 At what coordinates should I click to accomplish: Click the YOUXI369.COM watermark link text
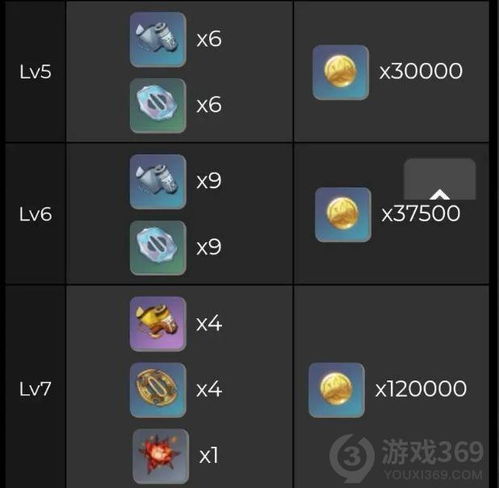[x=433, y=475]
